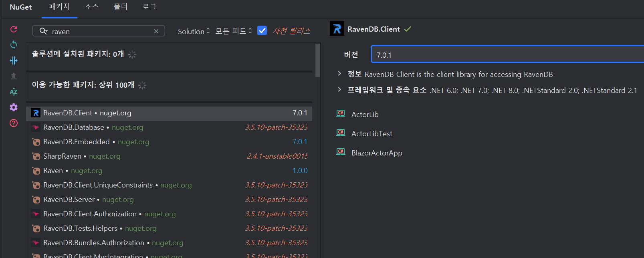The image size is (644, 258).
Task: Click the AZ sort icon
Action: 14,92
